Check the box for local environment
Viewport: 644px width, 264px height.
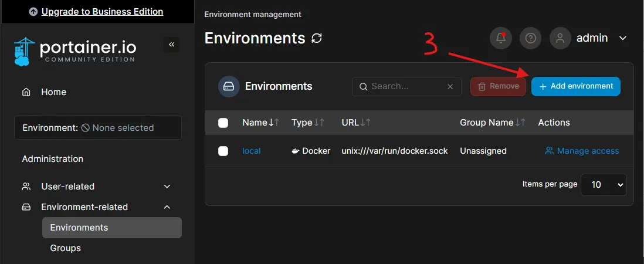click(x=223, y=151)
